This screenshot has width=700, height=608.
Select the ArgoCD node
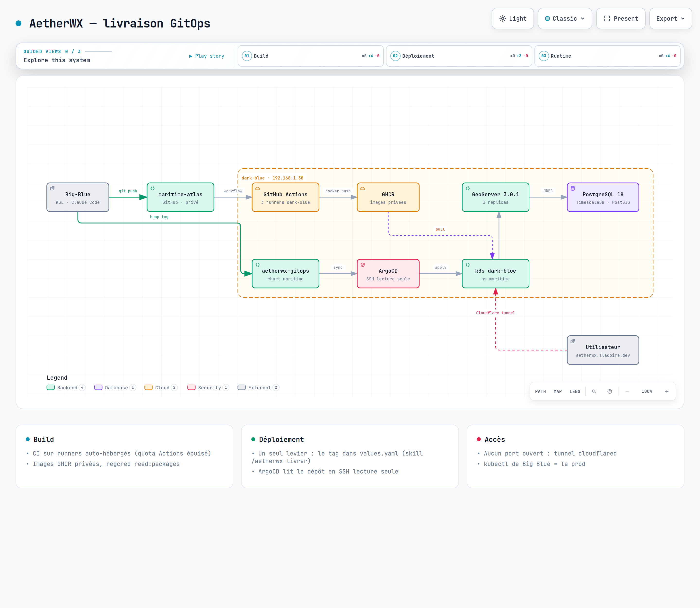coord(388,273)
